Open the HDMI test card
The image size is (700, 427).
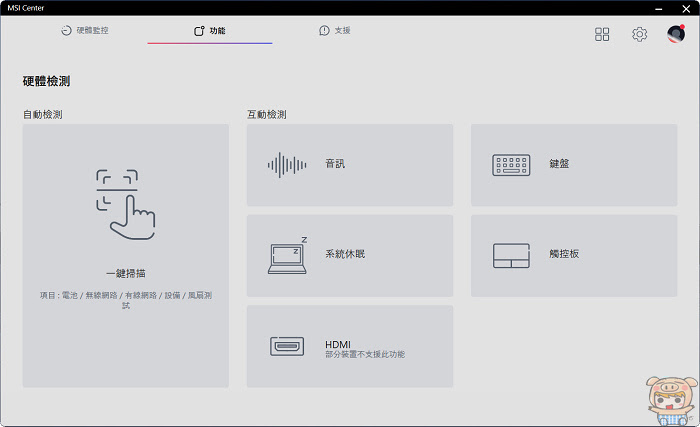(350, 346)
